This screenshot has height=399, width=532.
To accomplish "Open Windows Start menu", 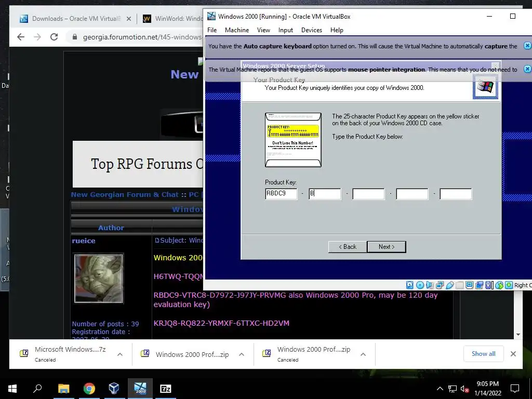I will (12, 389).
